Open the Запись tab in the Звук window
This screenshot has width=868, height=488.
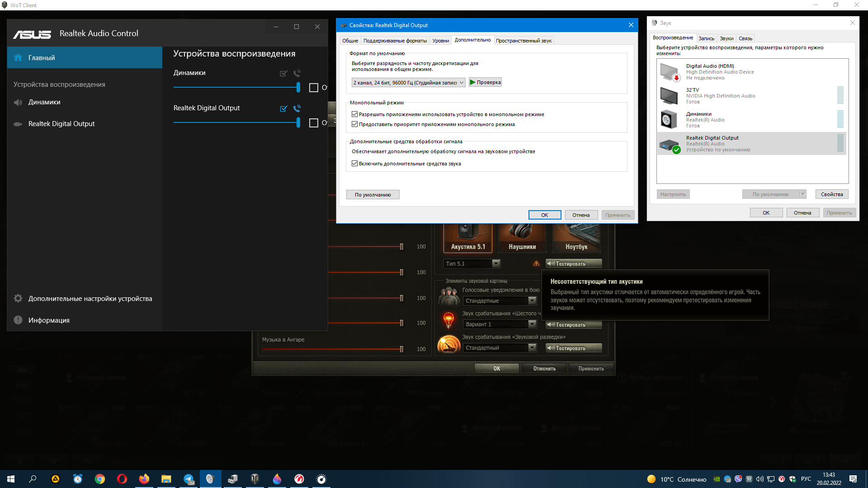pyautogui.click(x=706, y=38)
